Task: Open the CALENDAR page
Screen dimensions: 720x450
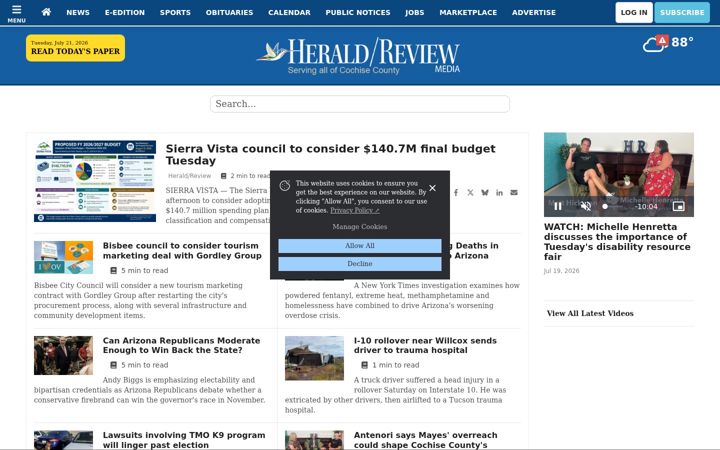Action: pyautogui.click(x=289, y=12)
